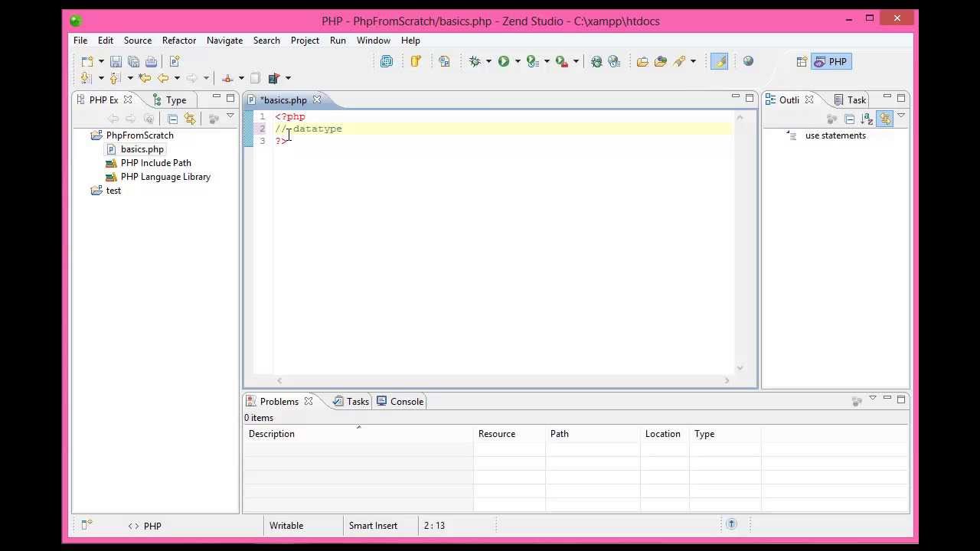Open the Back history dropdown arrow
The height and width of the screenshot is (551, 980).
(x=177, y=78)
